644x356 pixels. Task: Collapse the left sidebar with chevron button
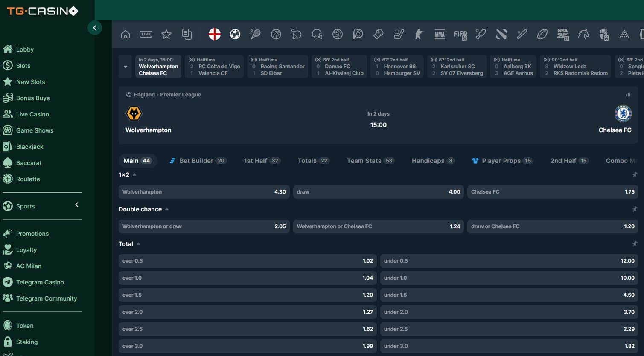point(95,28)
